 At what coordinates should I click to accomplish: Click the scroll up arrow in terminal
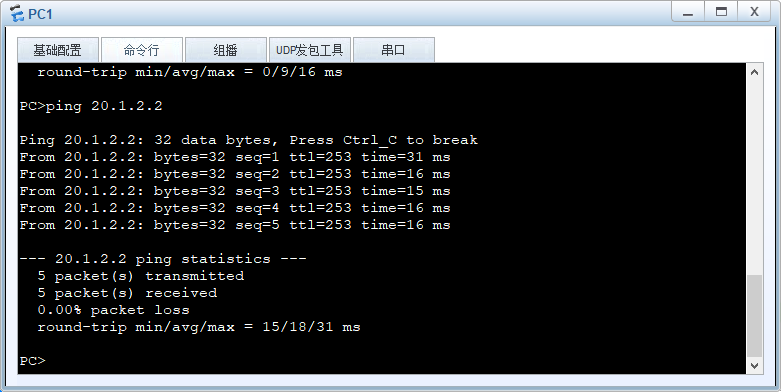(x=754, y=72)
